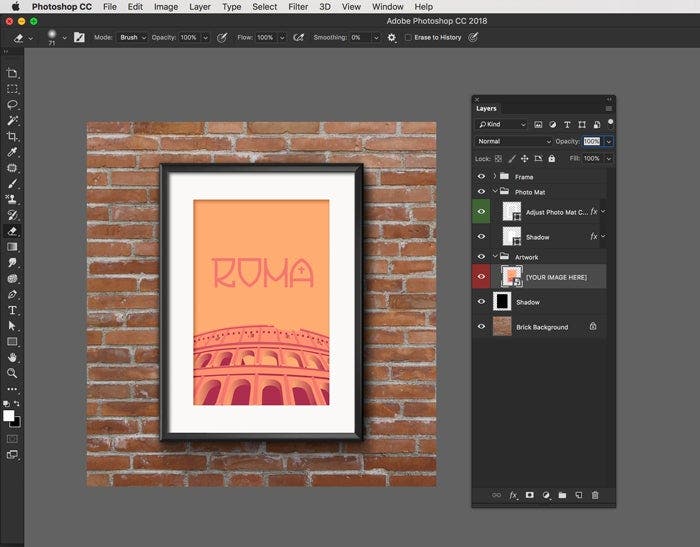Viewport: 700px width, 547px height.
Task: Hide the Brick Background layer
Action: coord(481,327)
